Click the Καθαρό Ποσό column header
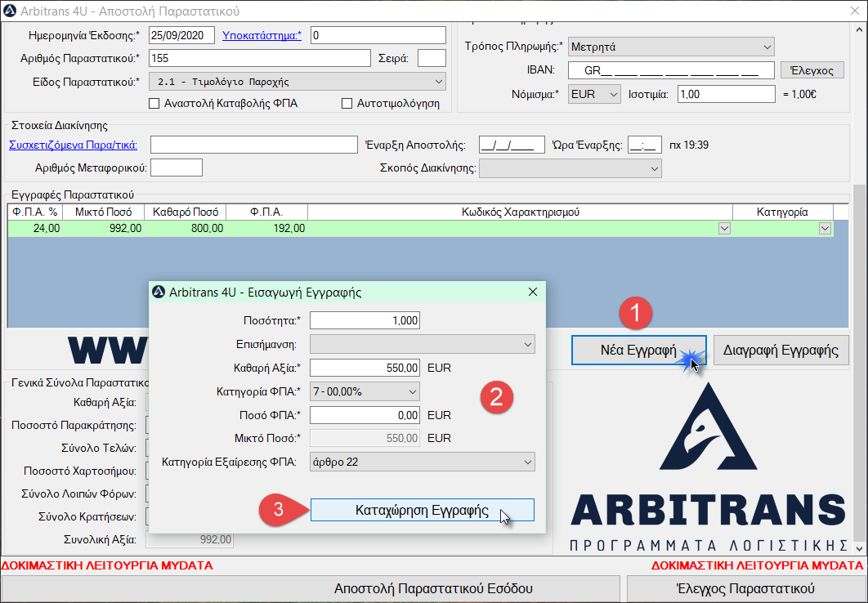Image resolution: width=868 pixels, height=603 pixels. coord(186,212)
